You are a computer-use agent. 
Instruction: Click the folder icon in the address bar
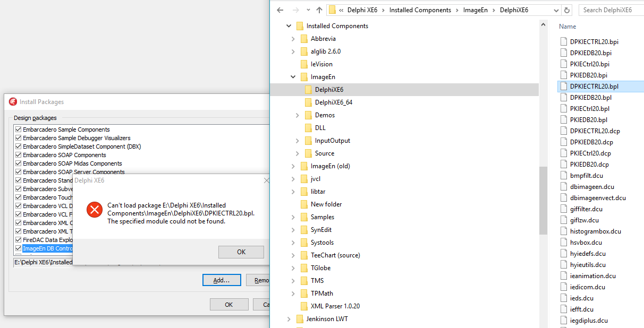332,10
